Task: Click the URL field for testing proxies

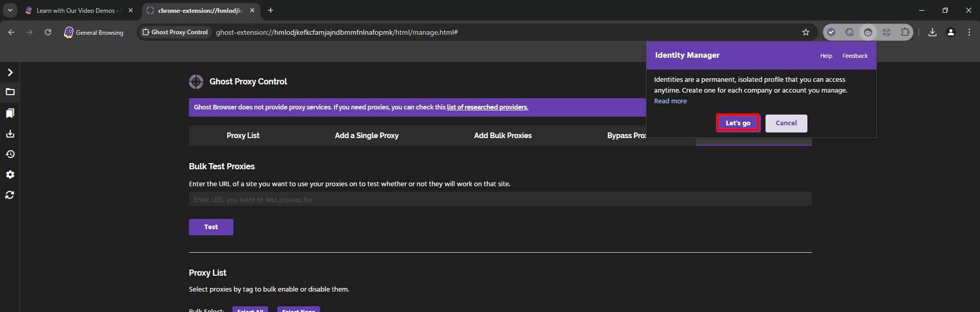Action: 500,199
